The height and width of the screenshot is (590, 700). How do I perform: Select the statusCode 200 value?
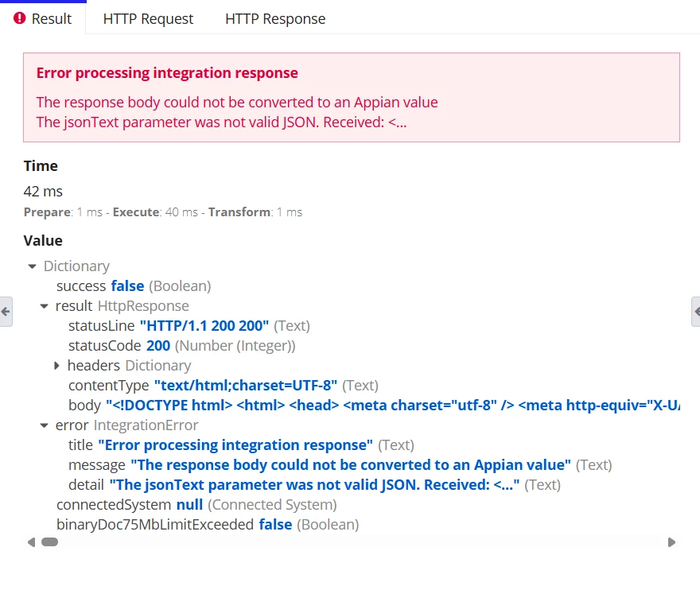(158, 346)
